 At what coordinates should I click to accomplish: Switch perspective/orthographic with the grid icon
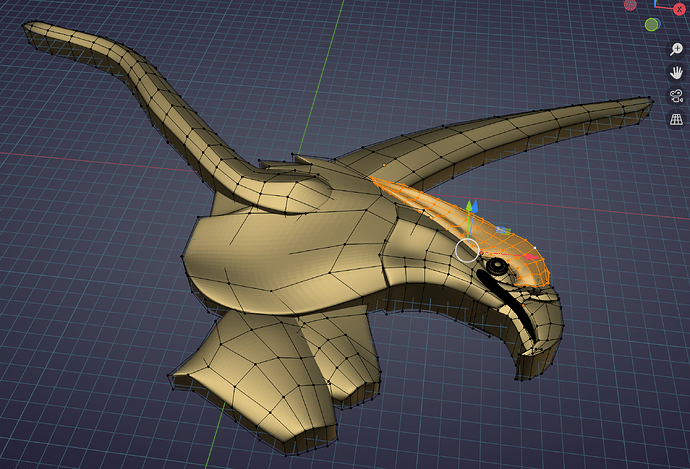(x=676, y=119)
